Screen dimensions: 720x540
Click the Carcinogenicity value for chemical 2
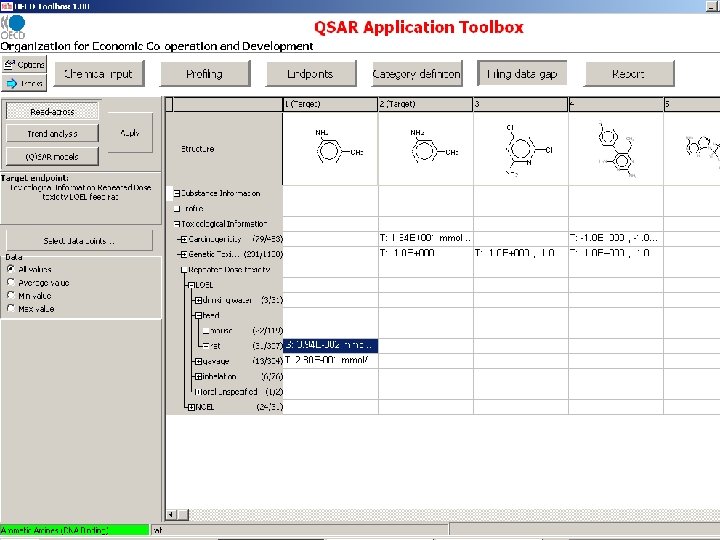[426, 238]
